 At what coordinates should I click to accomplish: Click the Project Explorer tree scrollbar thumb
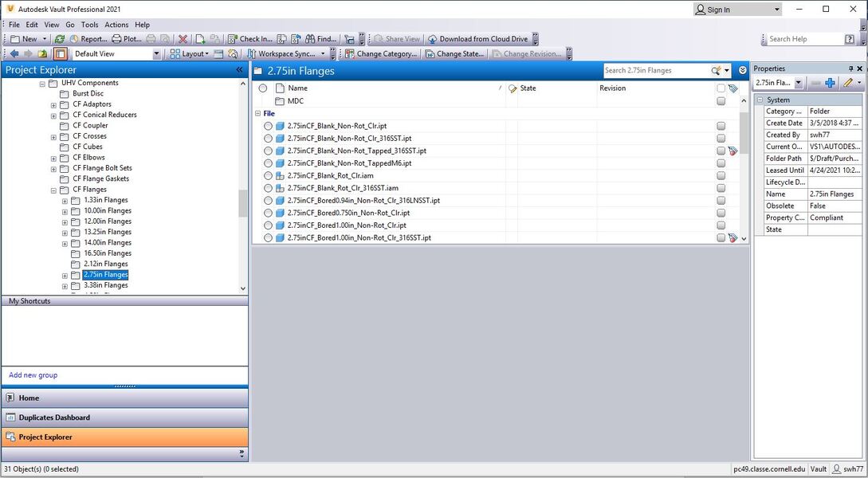point(242,204)
